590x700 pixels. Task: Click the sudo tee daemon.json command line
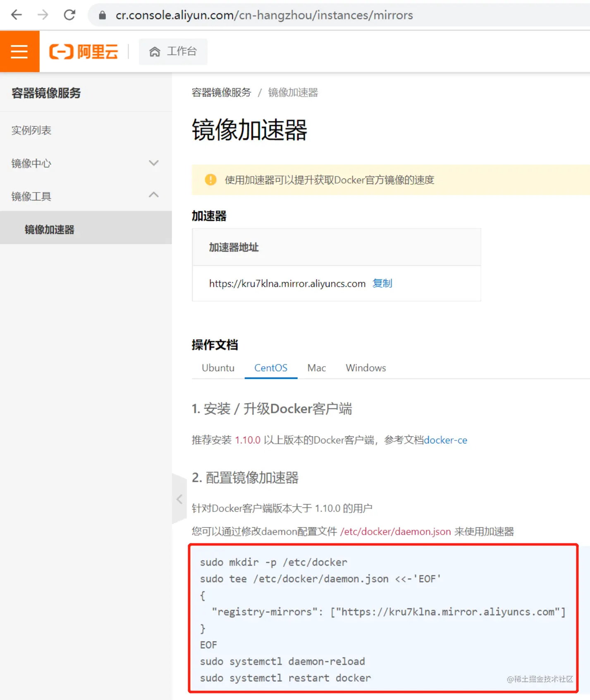tap(320, 579)
